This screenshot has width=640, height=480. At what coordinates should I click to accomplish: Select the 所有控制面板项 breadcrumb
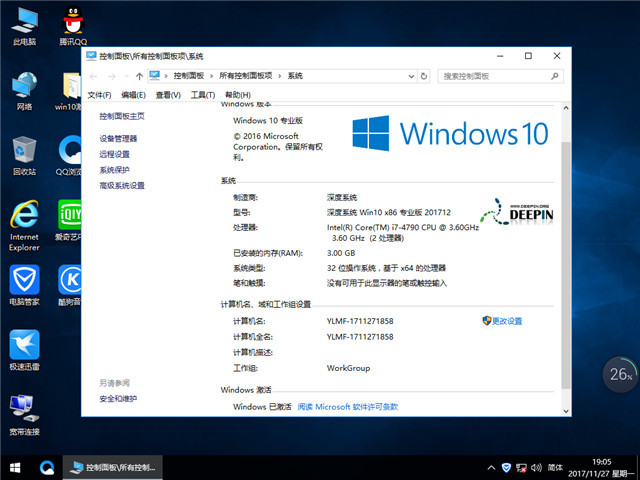246,76
